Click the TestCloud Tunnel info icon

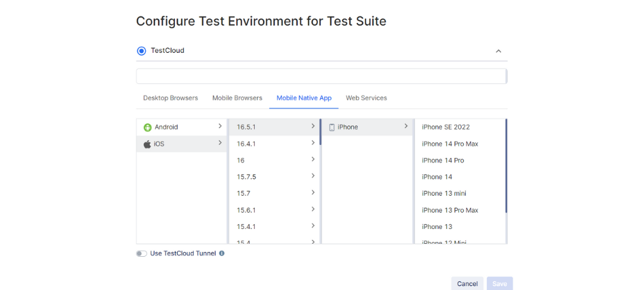(222, 253)
